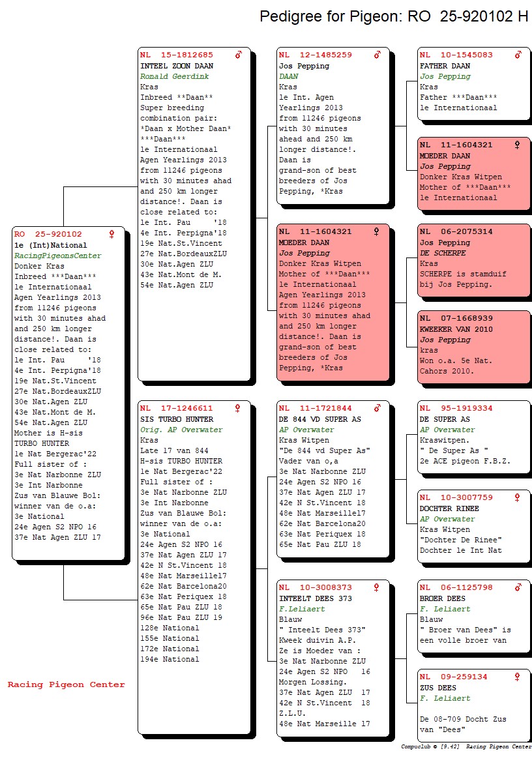Select the KWEEKER VAN 2010 pigeon name
The image size is (532, 764).
(x=456, y=329)
